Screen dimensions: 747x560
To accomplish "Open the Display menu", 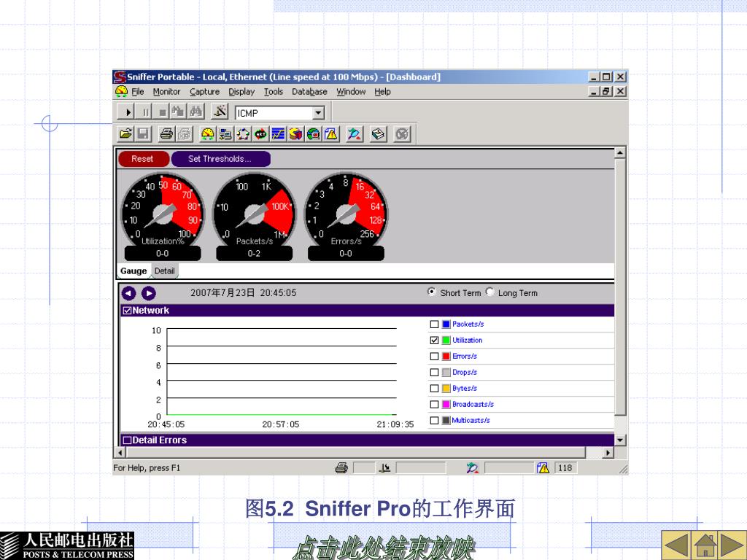I will click(241, 91).
